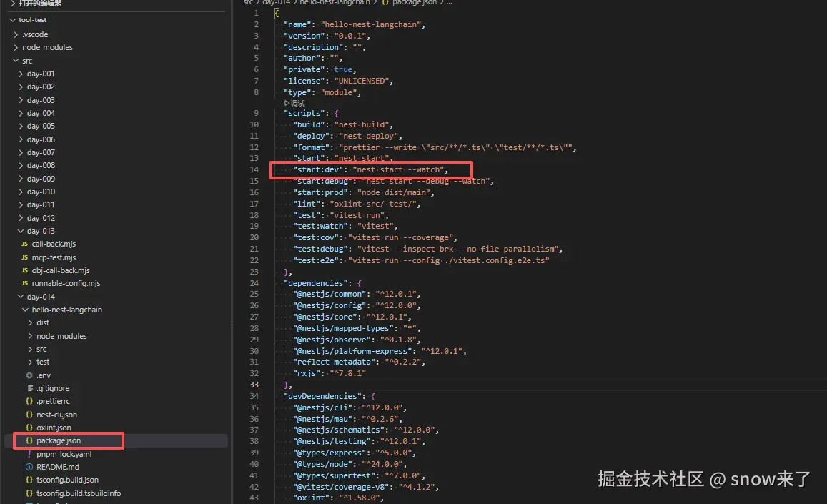Click the JS icon beside call-back.mjs
The height and width of the screenshot is (504, 827).
pos(25,244)
